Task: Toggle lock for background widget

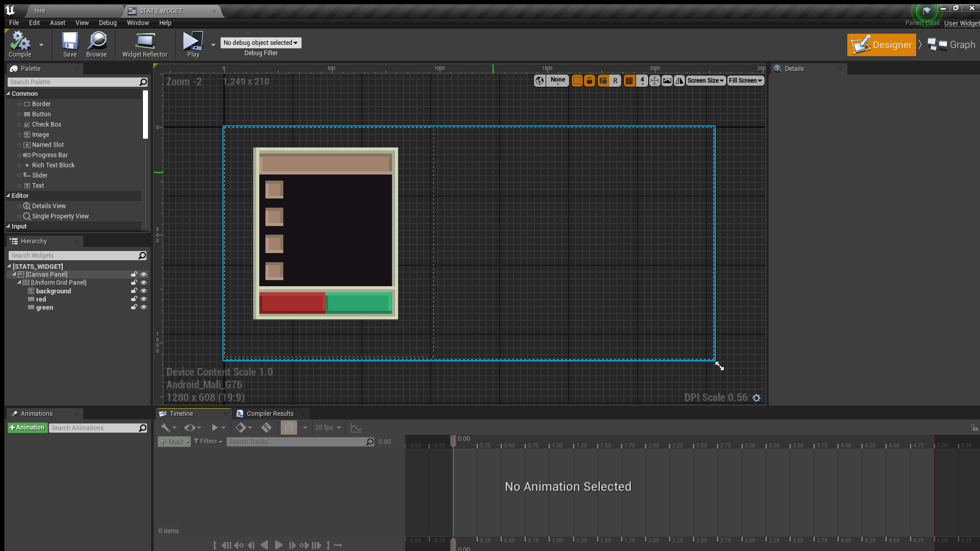Action: [x=134, y=291]
